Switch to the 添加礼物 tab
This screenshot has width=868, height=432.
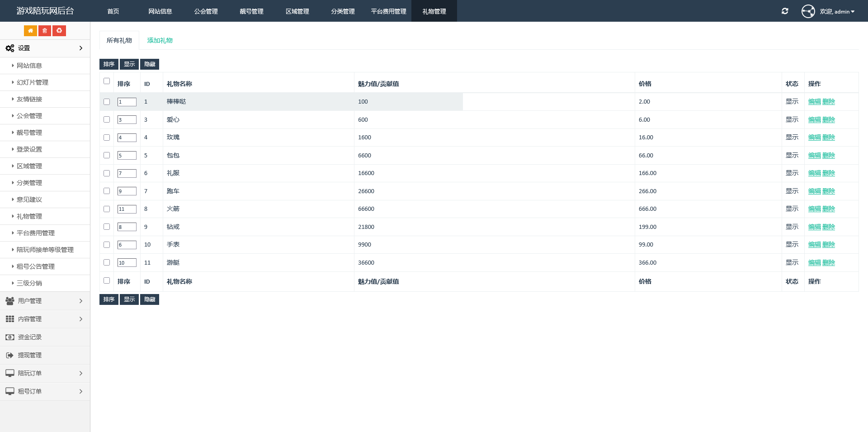click(160, 40)
